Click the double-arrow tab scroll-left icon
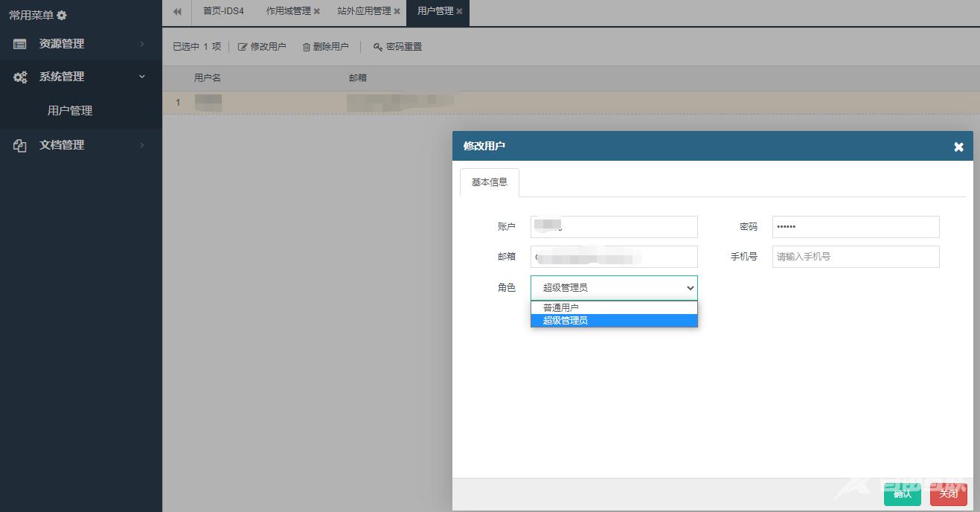 coord(177,12)
